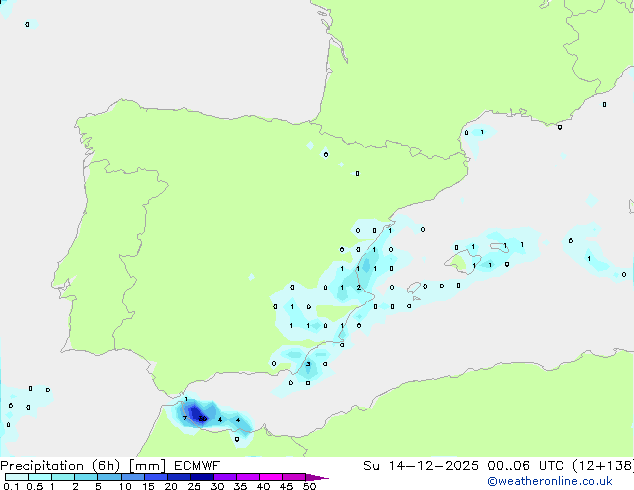Click the "[mm]" unit label

[147, 466]
